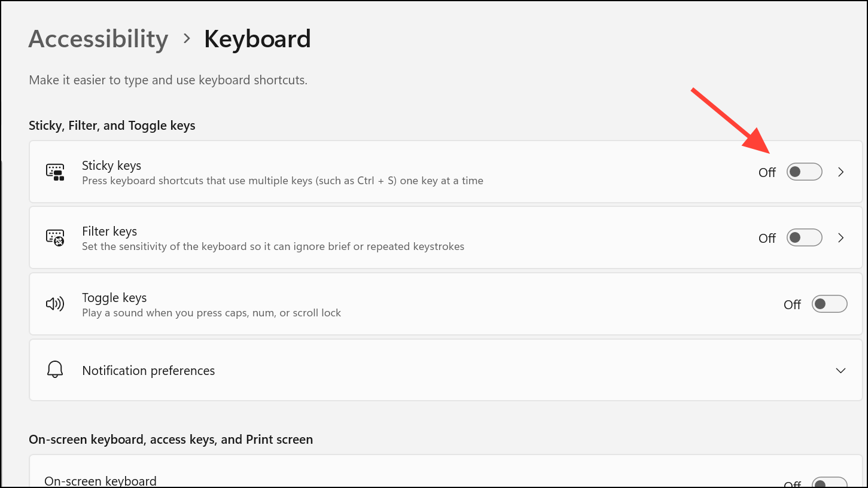Toggle the On-screen keyboard switch
Image resolution: width=868 pixels, height=488 pixels.
[829, 483]
